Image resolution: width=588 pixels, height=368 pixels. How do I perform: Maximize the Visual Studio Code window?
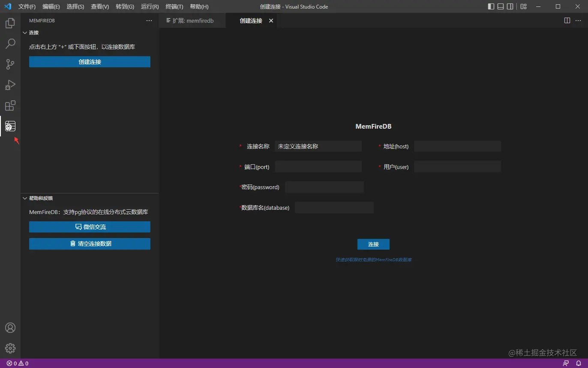pos(558,6)
